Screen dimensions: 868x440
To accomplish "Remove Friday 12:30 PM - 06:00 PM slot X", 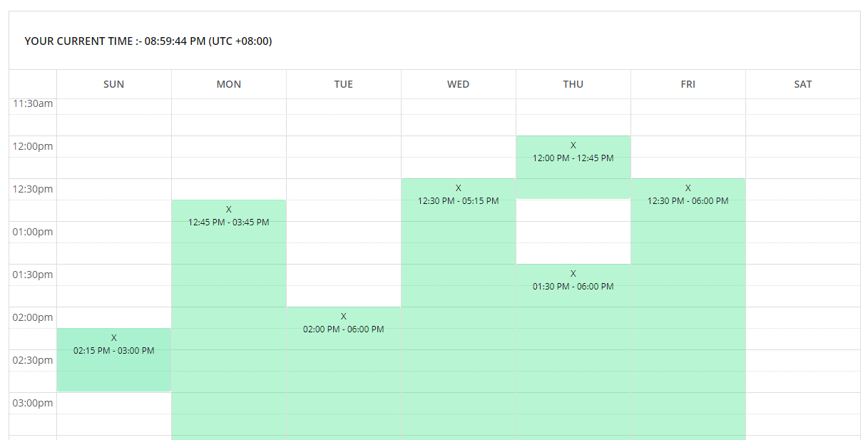I will coord(688,188).
